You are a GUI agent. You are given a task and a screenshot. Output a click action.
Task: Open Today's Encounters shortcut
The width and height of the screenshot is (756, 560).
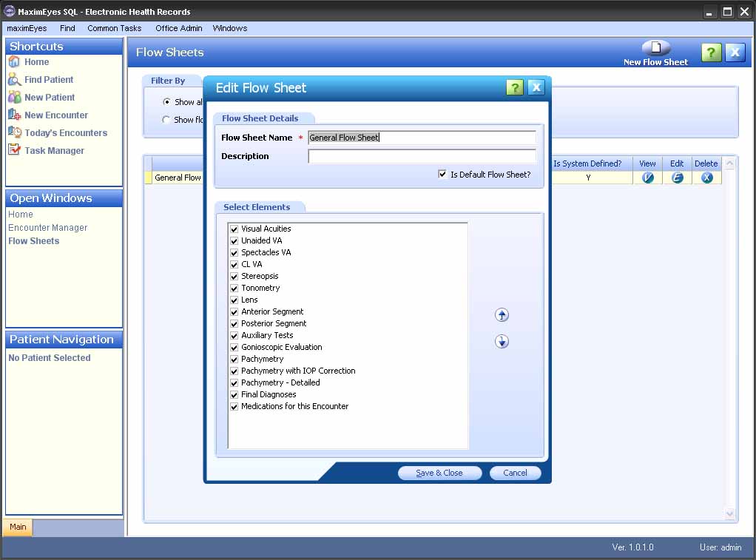click(x=58, y=132)
